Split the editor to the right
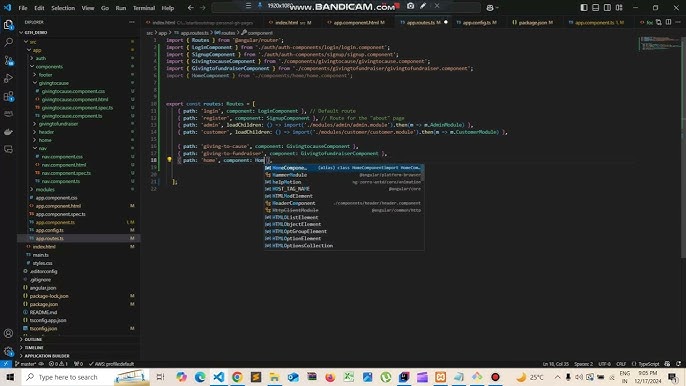The width and height of the screenshot is (686, 386). [x=668, y=22]
